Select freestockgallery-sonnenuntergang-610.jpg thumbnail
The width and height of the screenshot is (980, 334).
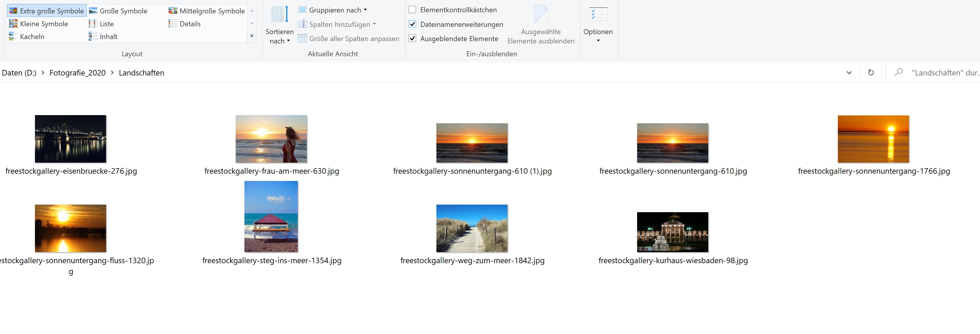tap(673, 143)
